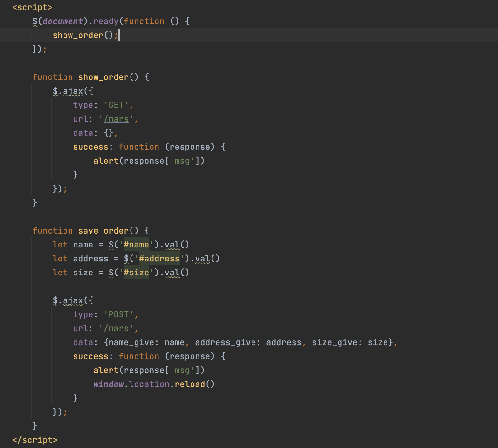This screenshot has width=498, height=448.
Task: Click 'success' key in the POST ajax call
Action: [x=91, y=356]
